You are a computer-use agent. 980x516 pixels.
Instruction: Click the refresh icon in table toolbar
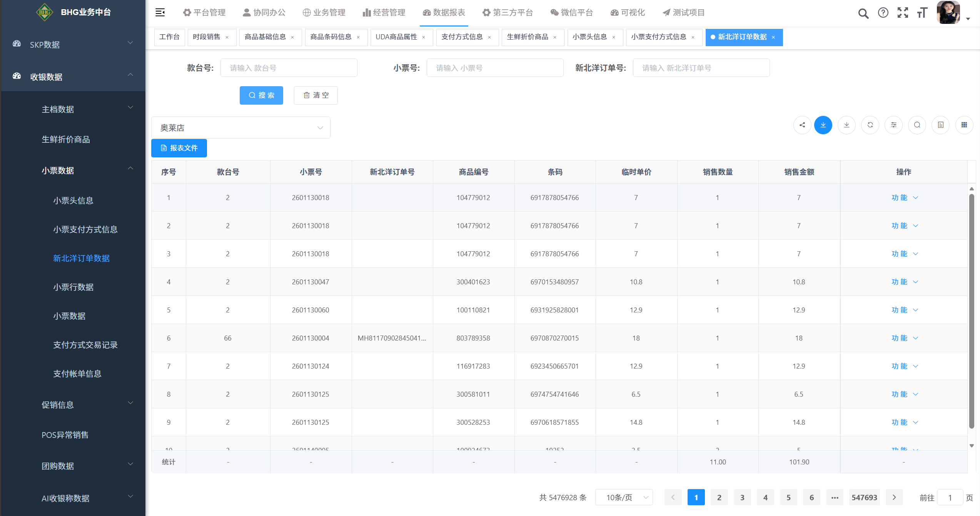(x=870, y=125)
